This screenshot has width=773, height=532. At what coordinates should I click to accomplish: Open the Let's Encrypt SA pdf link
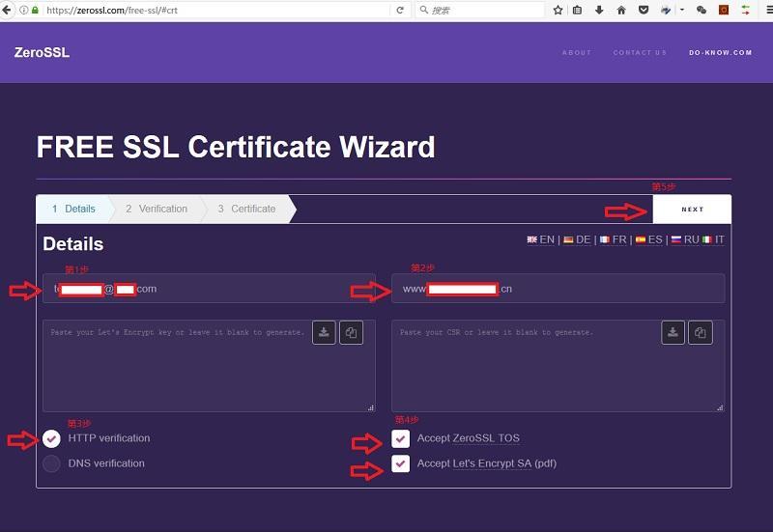(x=492, y=463)
